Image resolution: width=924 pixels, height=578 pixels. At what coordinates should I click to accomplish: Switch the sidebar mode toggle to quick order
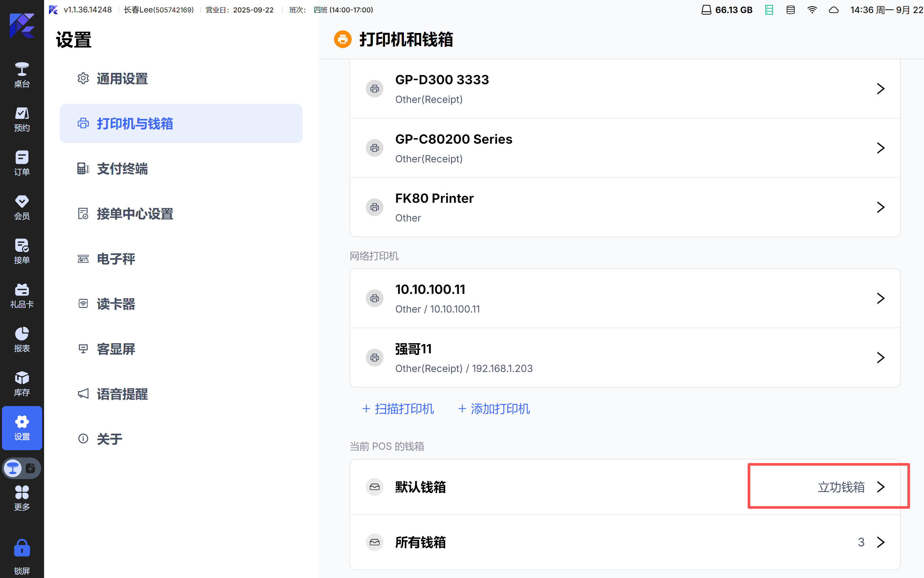click(31, 468)
